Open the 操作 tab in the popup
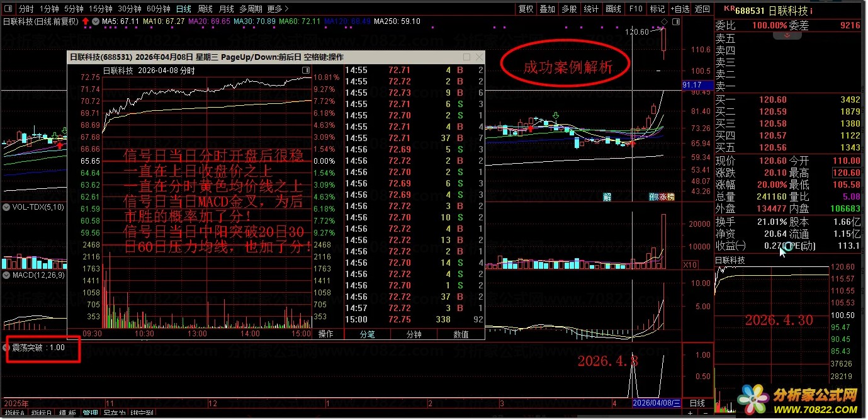Image resolution: width=868 pixels, height=420 pixels. click(x=326, y=334)
